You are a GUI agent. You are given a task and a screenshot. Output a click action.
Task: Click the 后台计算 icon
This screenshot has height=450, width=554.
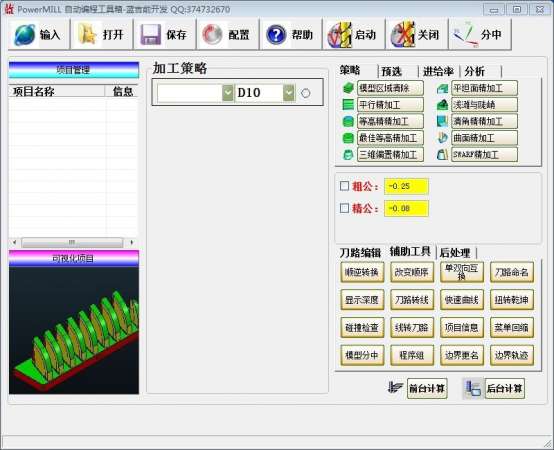(473, 389)
